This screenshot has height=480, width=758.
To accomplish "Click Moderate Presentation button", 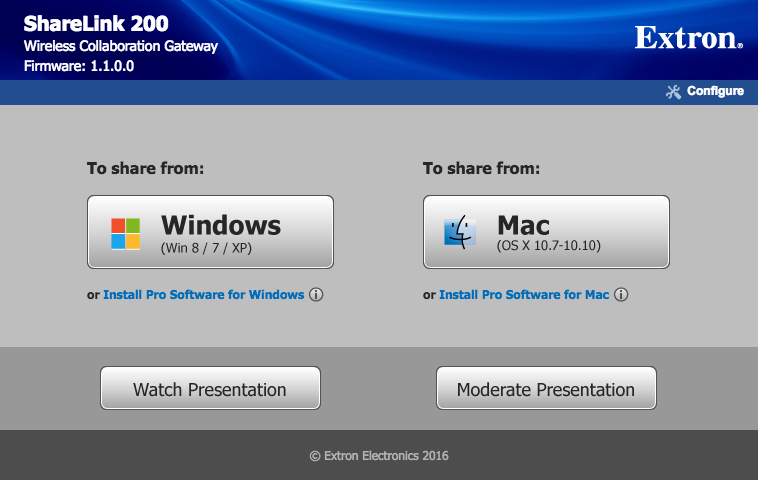I will click(x=546, y=388).
